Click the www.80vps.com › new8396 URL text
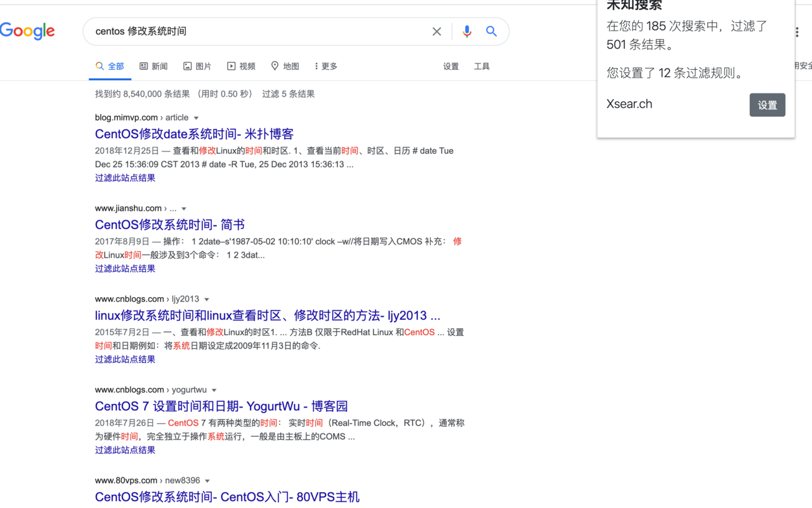 (148, 481)
